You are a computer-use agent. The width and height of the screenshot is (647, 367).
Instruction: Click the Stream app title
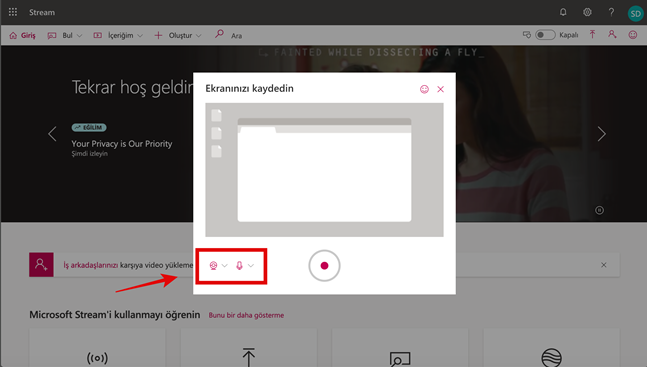pos(42,12)
